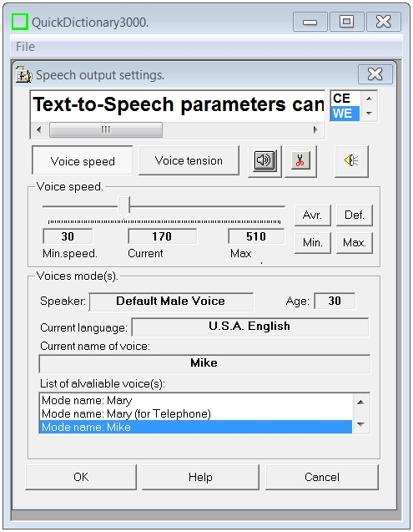Screen dimensions: 413x532
Task: Close the QuickDictionary3000 main window
Action: pyautogui.click(x=384, y=22)
